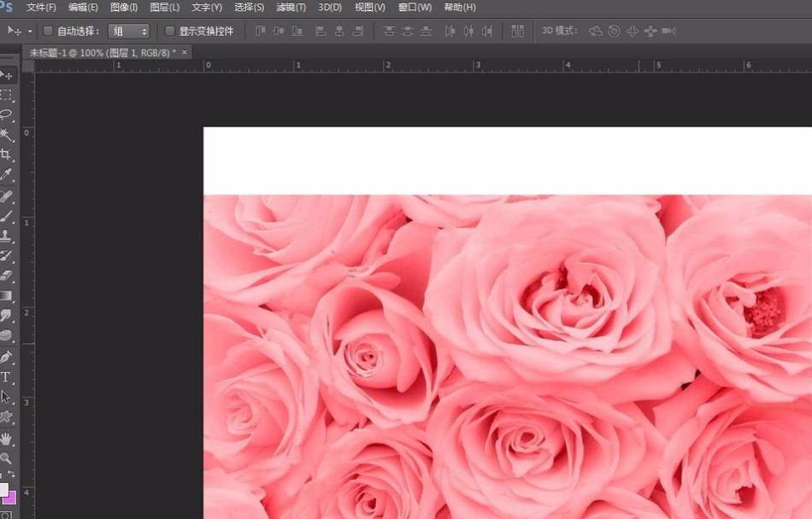Enable the 显示变换控件 checkbox
Viewport: 812px width, 519px height.
click(169, 31)
